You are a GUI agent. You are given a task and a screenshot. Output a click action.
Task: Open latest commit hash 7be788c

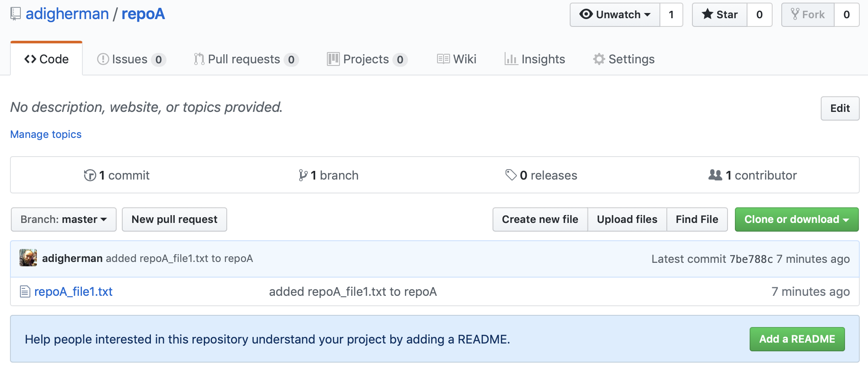[751, 259]
